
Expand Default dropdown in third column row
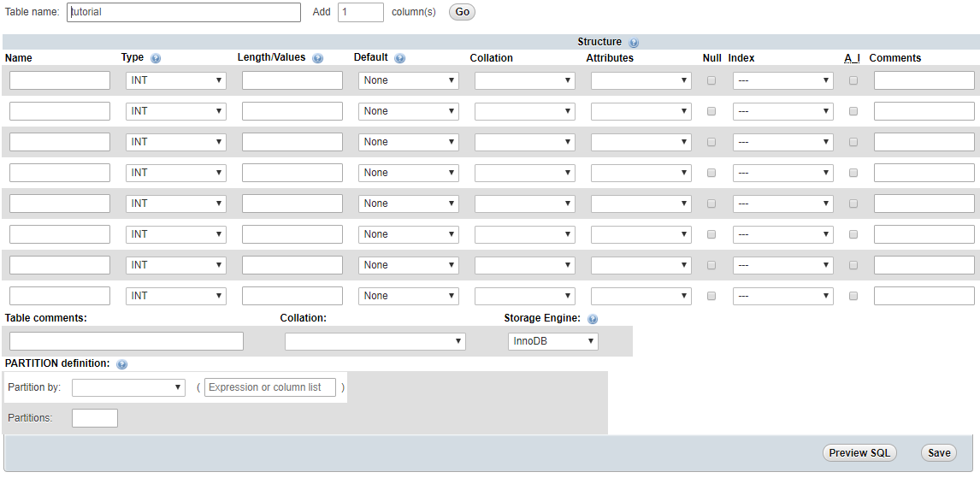[408, 142]
